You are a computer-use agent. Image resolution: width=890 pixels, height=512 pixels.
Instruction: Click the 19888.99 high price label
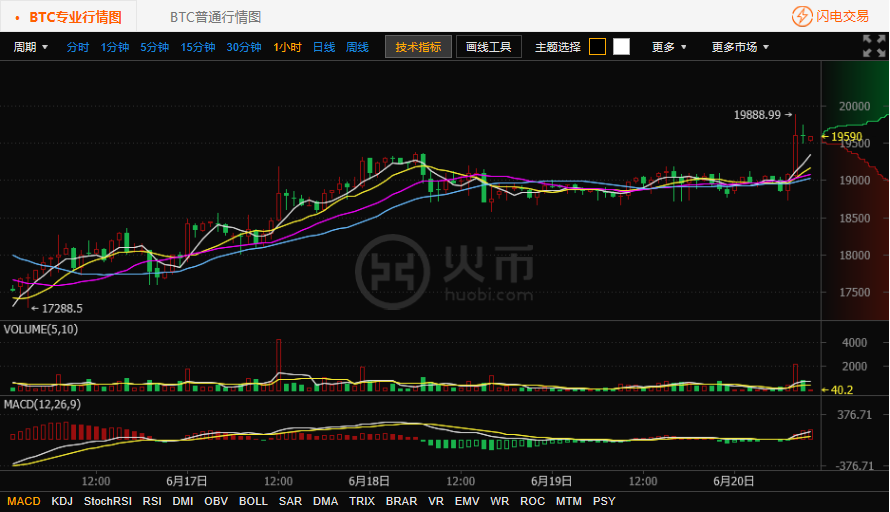tap(757, 115)
